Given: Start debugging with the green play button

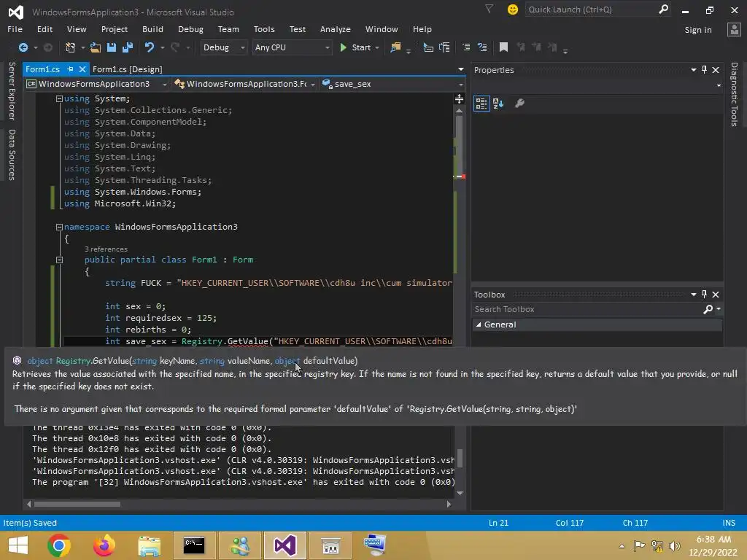Looking at the screenshot, I should pyautogui.click(x=343, y=47).
